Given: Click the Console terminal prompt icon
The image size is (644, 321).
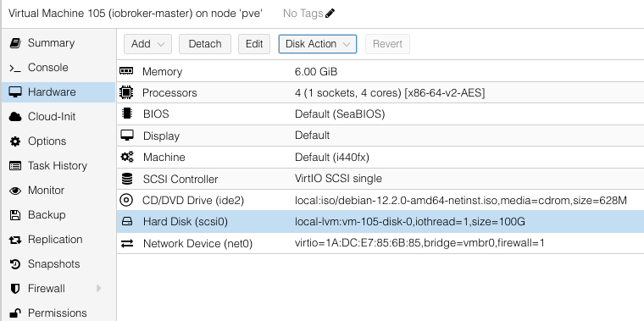Looking at the screenshot, I should 15,68.
